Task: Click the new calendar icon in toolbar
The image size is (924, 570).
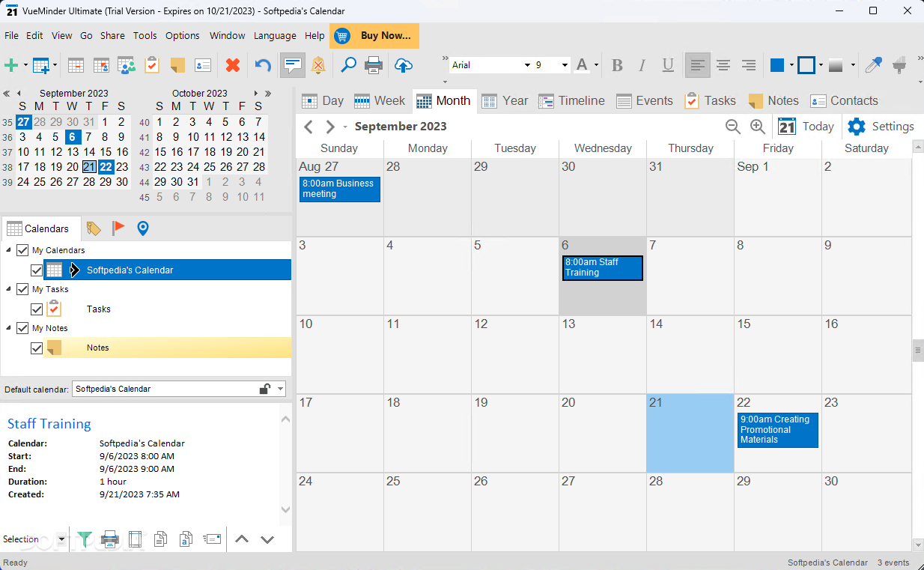Action: (40, 65)
